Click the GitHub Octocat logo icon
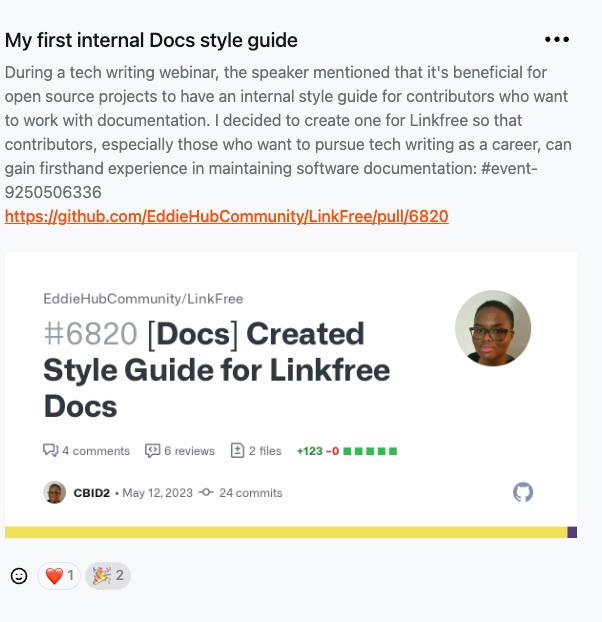Image resolution: width=602 pixels, height=622 pixels. 523,492
